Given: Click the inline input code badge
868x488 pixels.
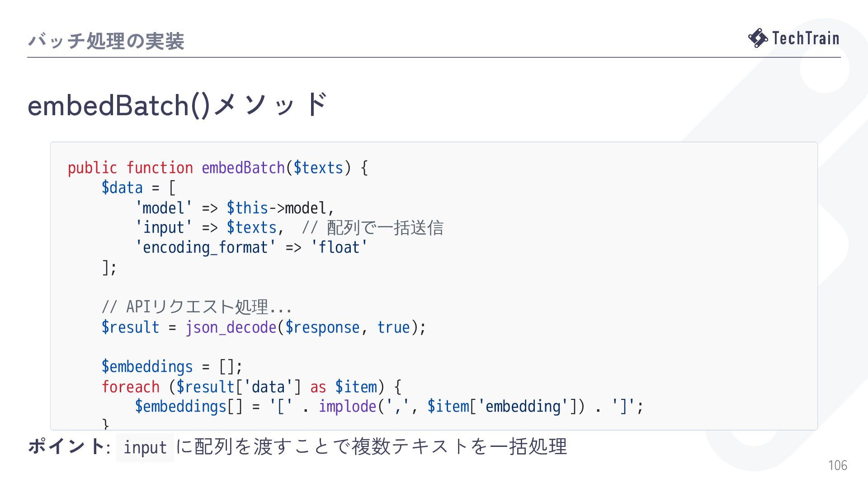Looking at the screenshot, I should pyautogui.click(x=145, y=447).
